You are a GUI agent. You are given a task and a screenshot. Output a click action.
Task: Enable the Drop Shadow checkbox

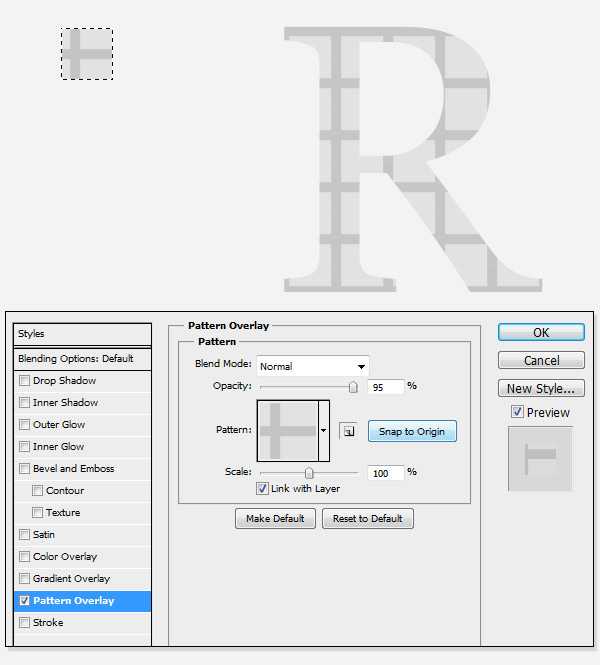(x=25, y=380)
